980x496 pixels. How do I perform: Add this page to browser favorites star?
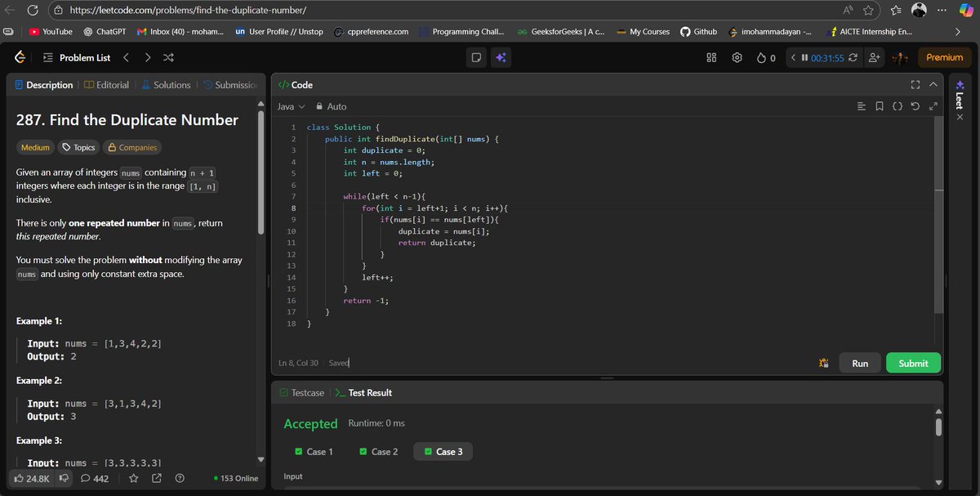[868, 11]
